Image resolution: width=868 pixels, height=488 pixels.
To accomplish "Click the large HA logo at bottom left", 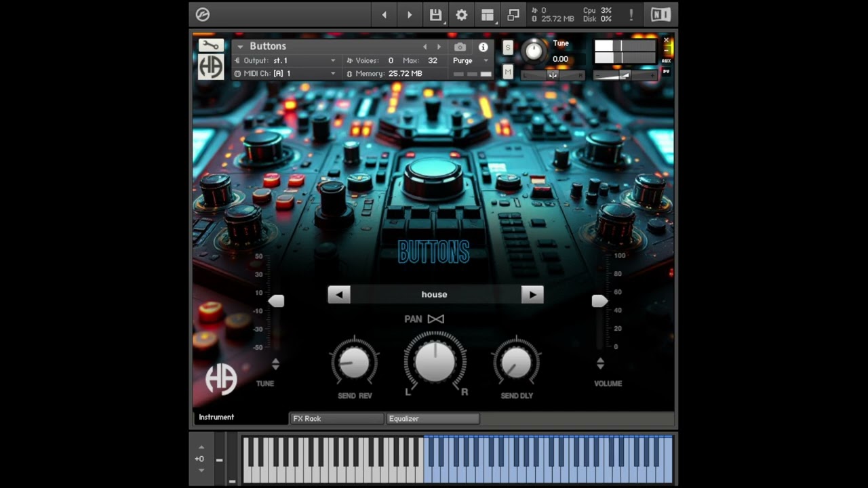I will 221,379.
